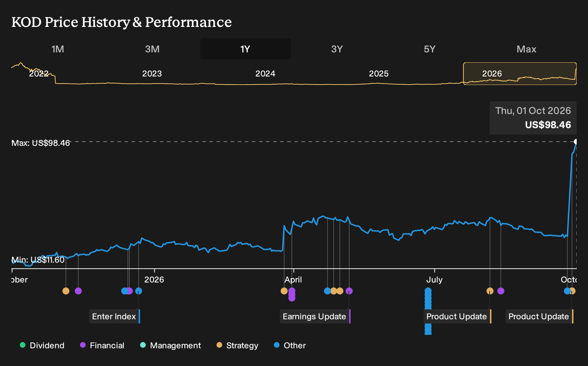Open the 5Y time range view
This screenshot has height=366, width=588.
(x=430, y=49)
